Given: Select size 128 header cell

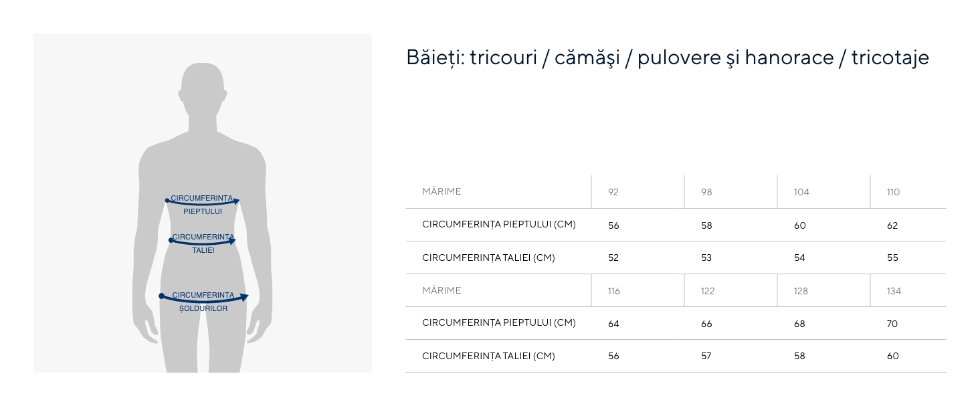Looking at the screenshot, I should coord(801,292).
